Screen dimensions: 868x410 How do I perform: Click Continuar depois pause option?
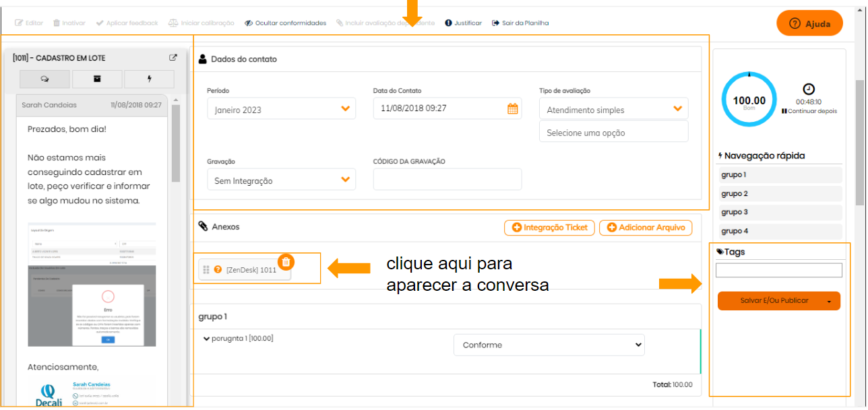pos(809,111)
